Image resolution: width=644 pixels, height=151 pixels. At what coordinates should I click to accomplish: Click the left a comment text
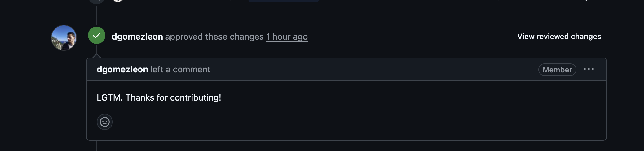pyautogui.click(x=180, y=69)
